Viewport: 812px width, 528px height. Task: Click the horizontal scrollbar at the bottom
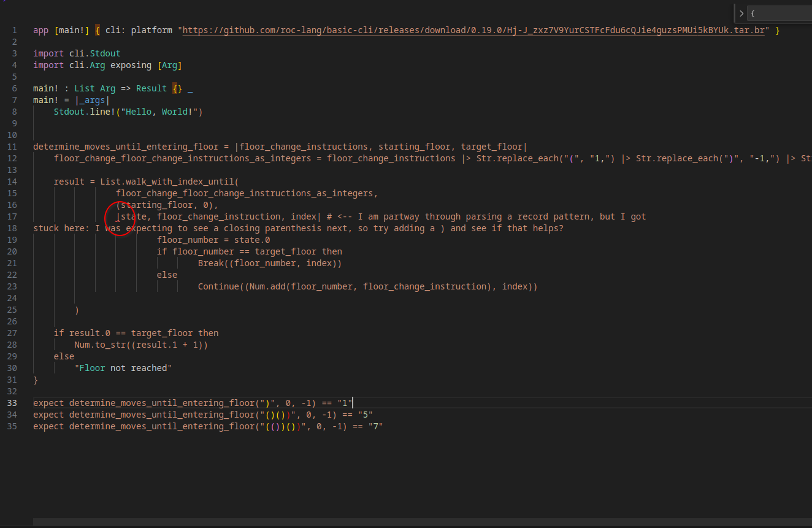[423, 522]
